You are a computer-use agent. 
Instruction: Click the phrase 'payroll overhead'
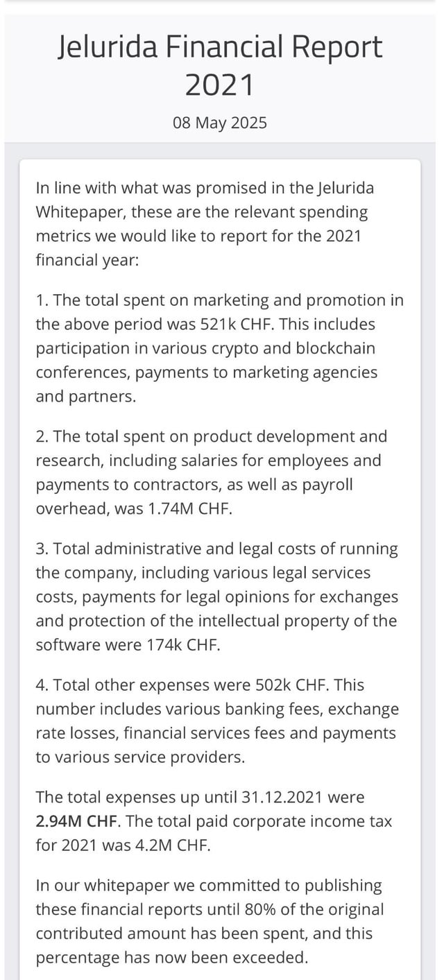coord(194,496)
